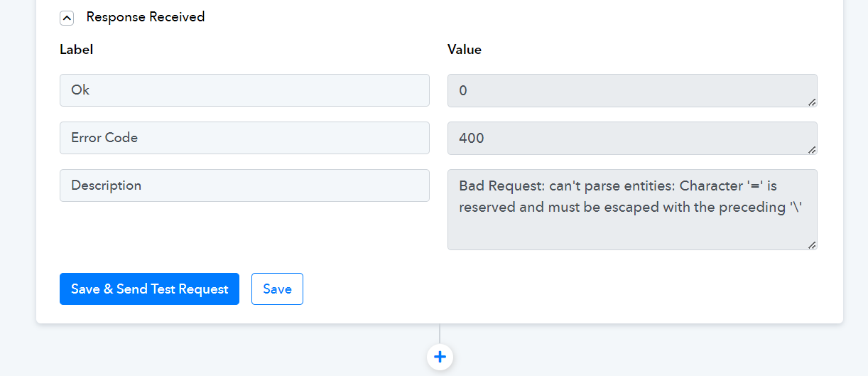Focus the Bad Request description text area
Viewport: 868px width, 376px height.
[632, 210]
